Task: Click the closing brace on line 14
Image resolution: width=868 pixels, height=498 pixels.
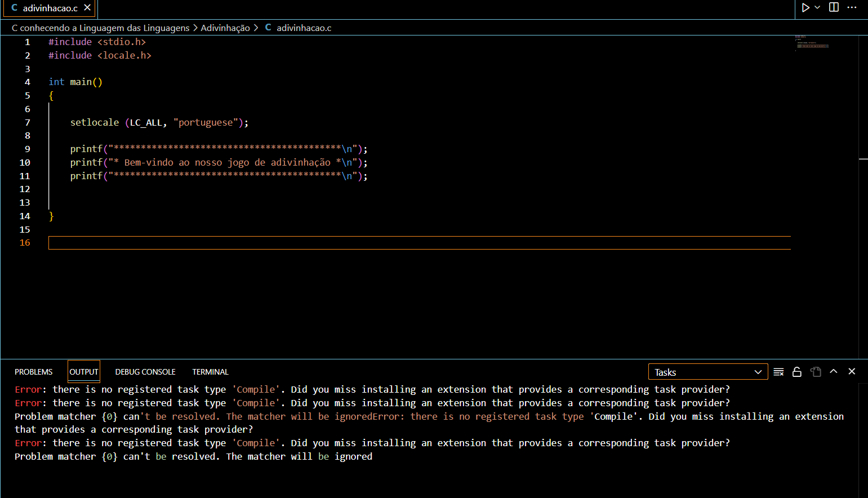Action: (51, 216)
